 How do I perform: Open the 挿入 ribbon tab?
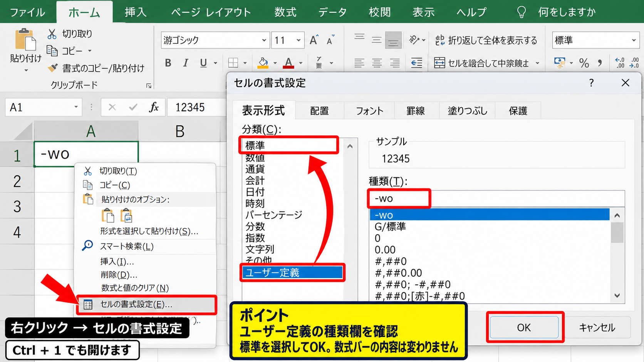point(136,12)
